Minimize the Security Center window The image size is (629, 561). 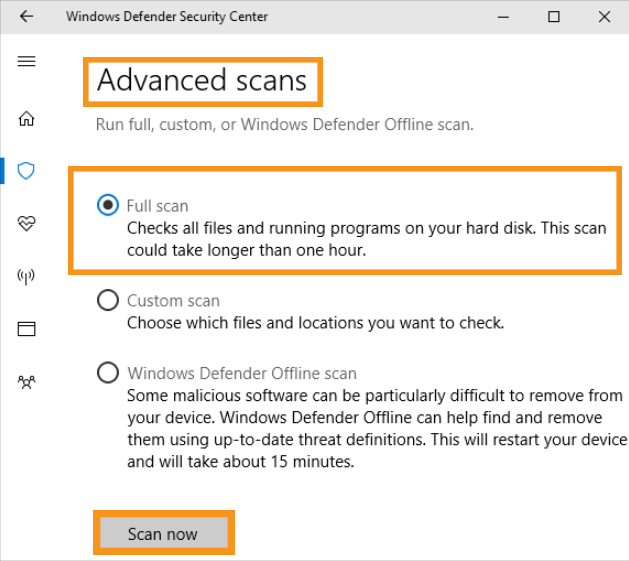click(503, 17)
